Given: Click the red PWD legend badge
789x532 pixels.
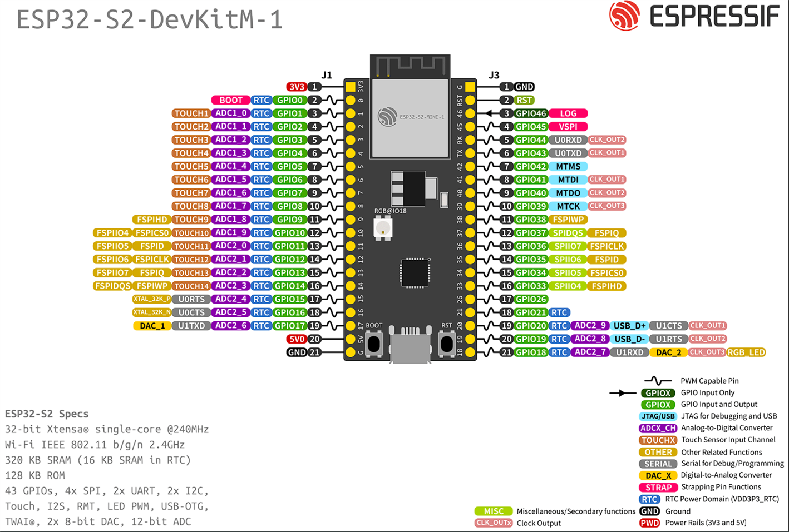Looking at the screenshot, I should tap(649, 523).
